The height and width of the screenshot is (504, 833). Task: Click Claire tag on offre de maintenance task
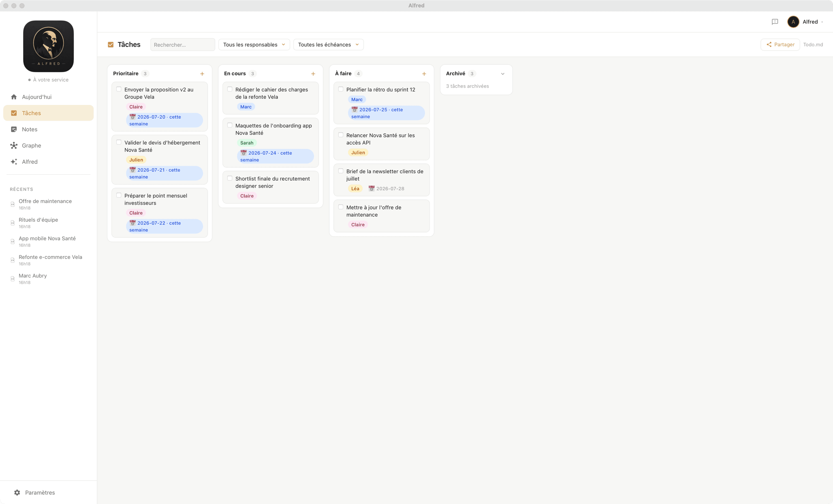358,224
